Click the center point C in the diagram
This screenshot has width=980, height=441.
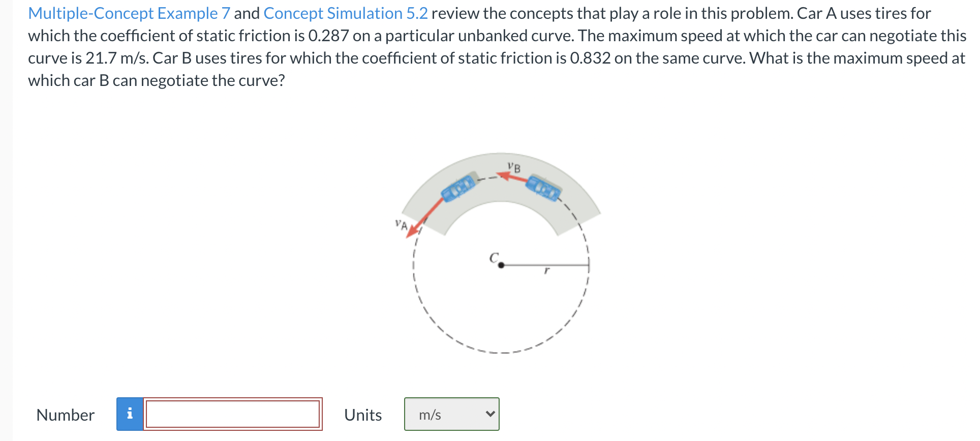pos(501,264)
